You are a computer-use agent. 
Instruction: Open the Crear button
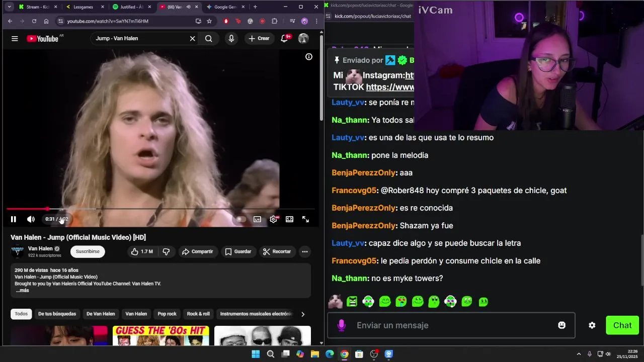[x=259, y=39]
